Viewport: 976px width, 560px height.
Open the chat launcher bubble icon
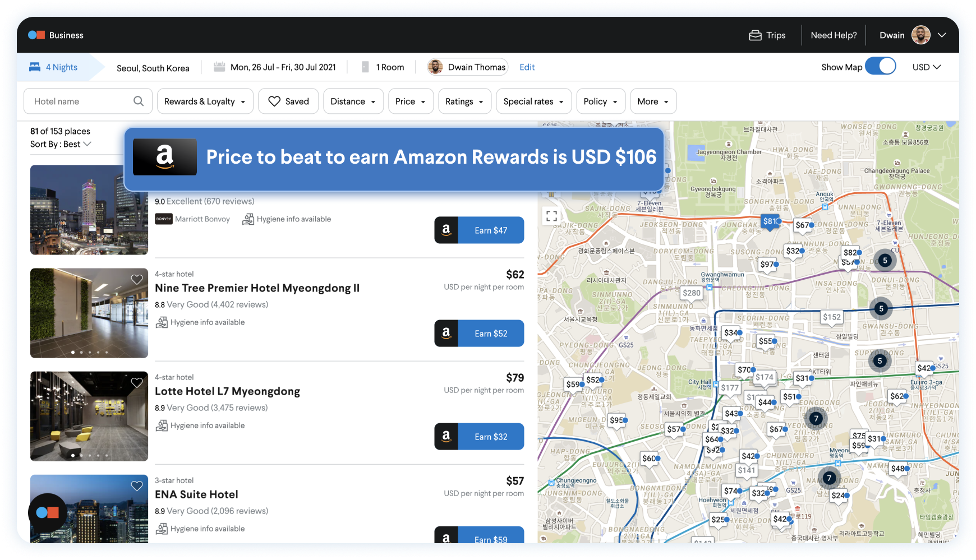click(47, 512)
